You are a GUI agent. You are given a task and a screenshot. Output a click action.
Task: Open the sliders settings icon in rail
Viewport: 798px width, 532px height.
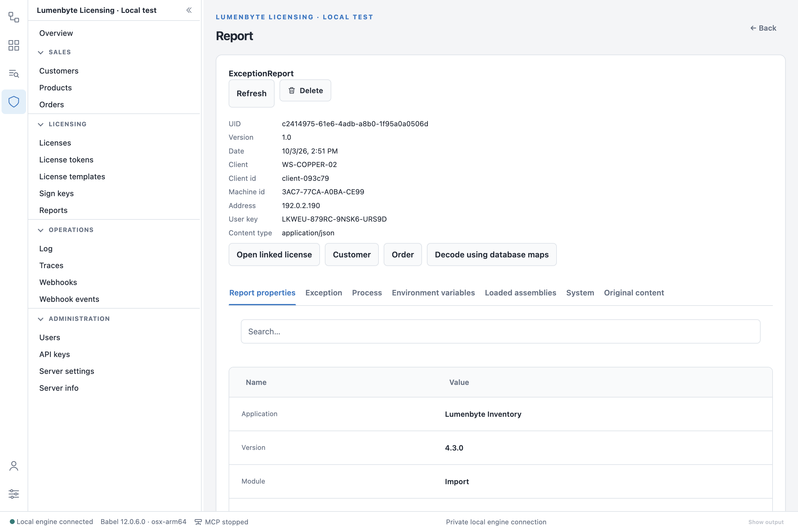click(x=13, y=494)
